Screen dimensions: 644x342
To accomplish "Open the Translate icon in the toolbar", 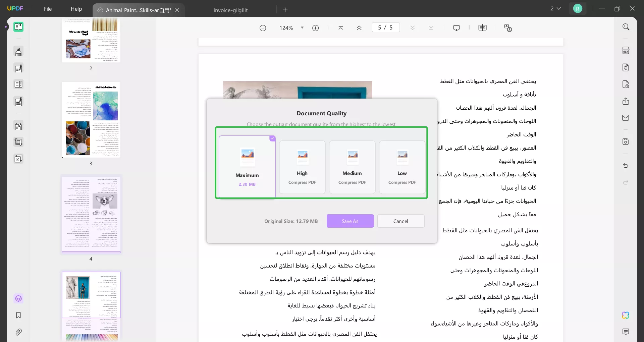I will (x=508, y=28).
